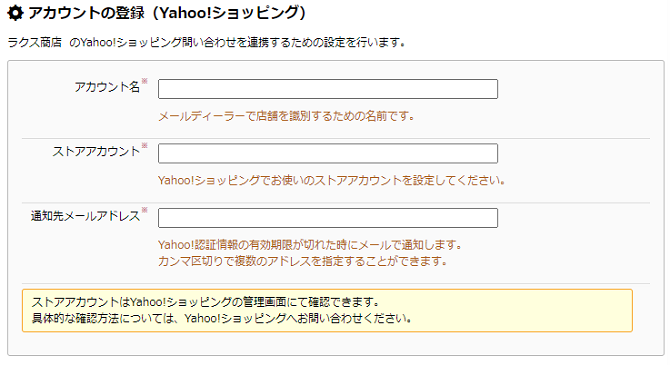Click the 通知先メールアドレス field label
670x365 pixels.
coord(85,216)
